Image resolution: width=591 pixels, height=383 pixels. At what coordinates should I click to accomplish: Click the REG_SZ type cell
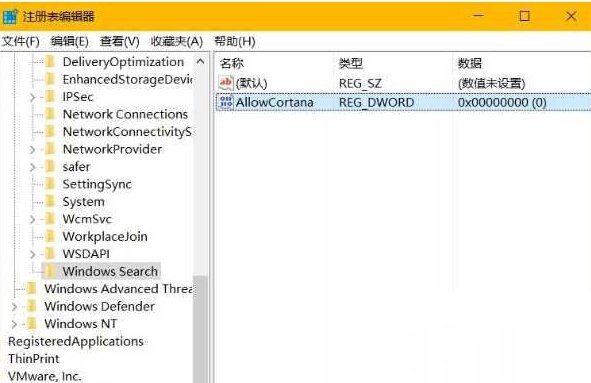coord(360,83)
